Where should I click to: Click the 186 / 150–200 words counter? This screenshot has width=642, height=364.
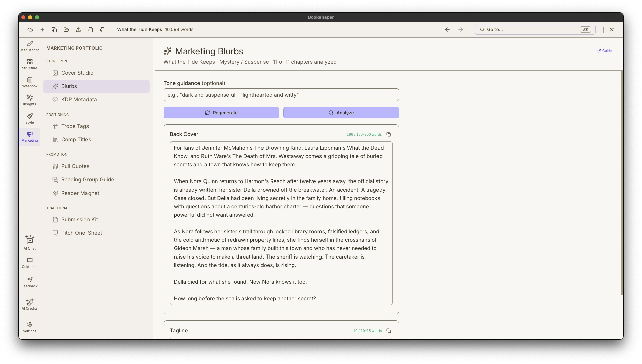tap(364, 134)
